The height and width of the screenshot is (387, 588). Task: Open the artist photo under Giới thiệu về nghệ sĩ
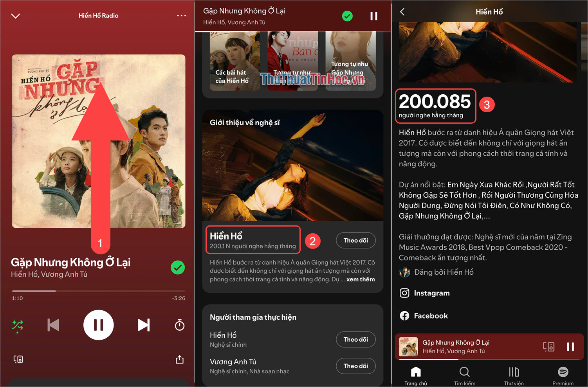[x=293, y=165]
